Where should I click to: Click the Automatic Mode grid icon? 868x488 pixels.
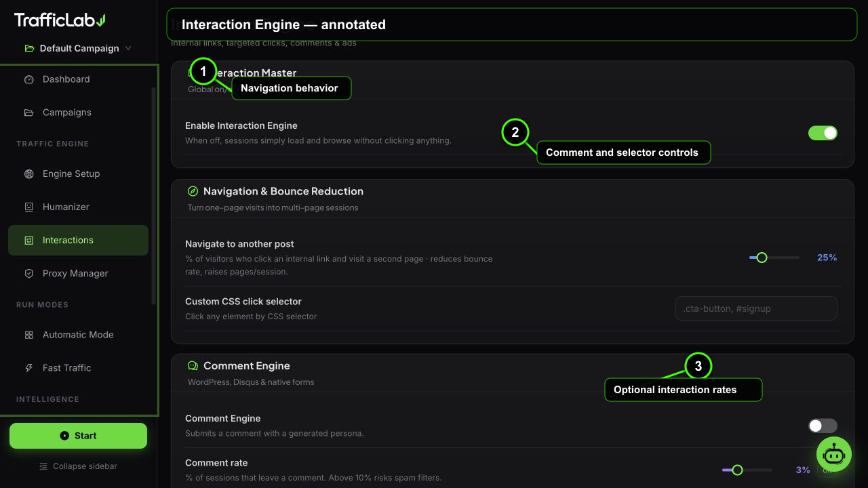click(x=29, y=335)
